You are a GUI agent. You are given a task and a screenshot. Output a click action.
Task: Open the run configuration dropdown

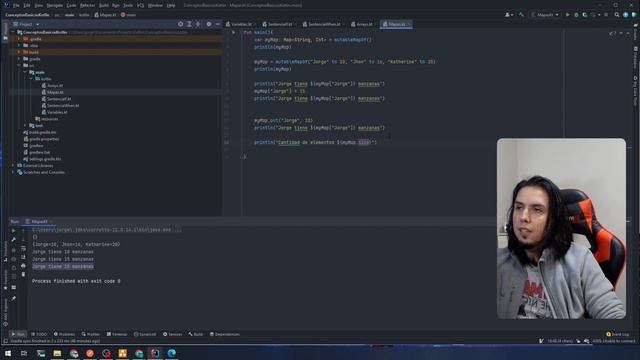[x=545, y=15]
